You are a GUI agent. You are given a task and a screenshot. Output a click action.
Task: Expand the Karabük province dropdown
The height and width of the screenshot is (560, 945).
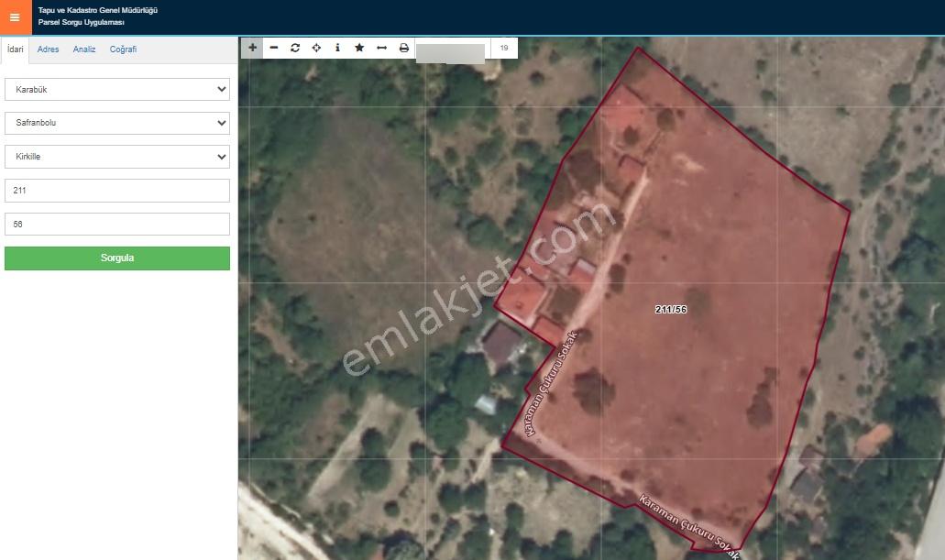[x=117, y=89]
